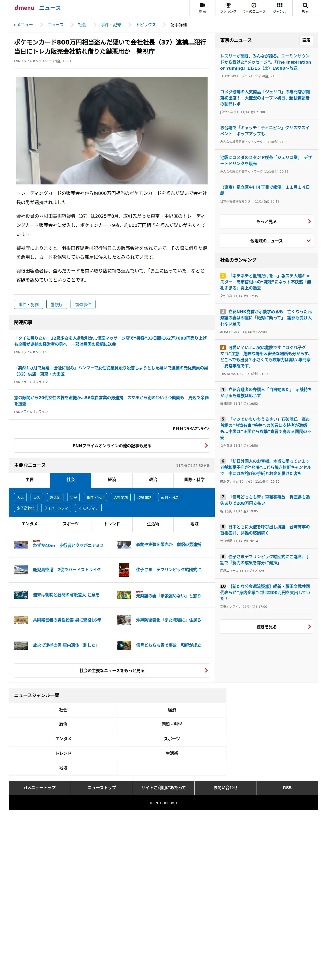The width and height of the screenshot is (327, 980).
Task: Switch to the 生活術 tab
Action: 153,524
